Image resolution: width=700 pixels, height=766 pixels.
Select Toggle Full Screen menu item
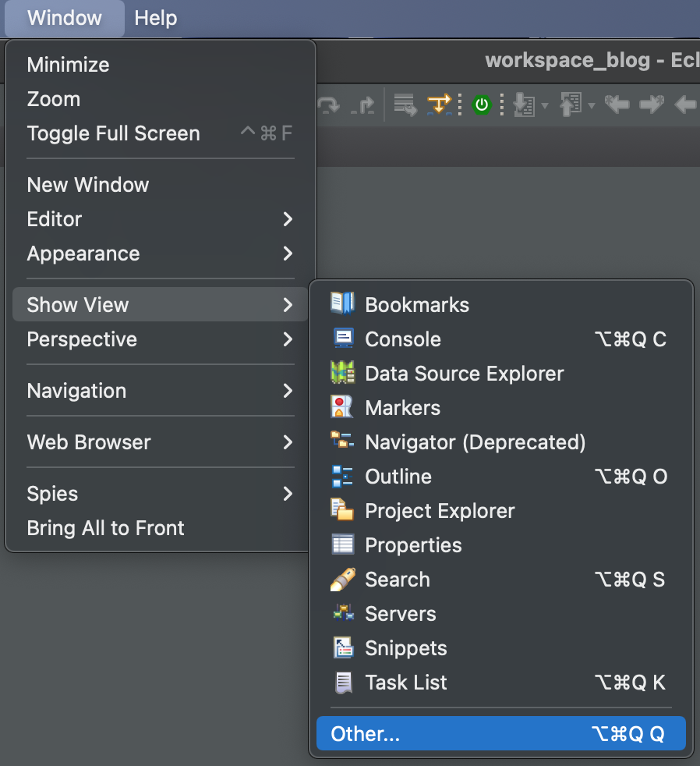(161, 133)
